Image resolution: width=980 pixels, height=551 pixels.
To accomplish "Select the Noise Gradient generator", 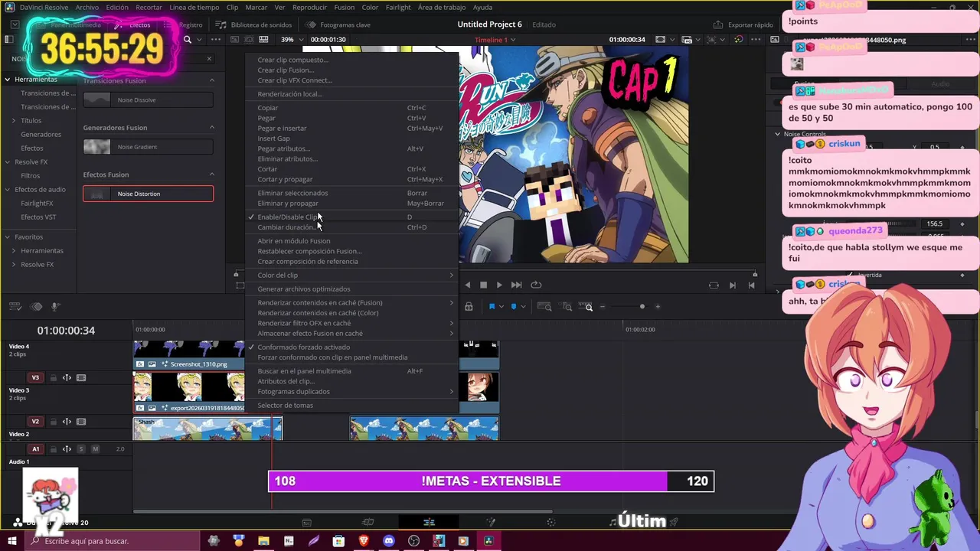I will pyautogui.click(x=149, y=147).
